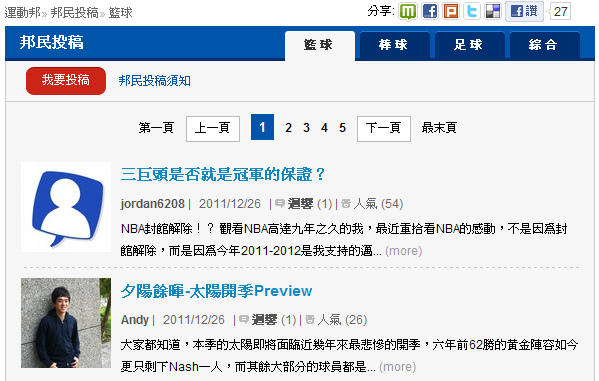Go to page 4
The height and width of the screenshot is (381, 599).
pos(324,128)
